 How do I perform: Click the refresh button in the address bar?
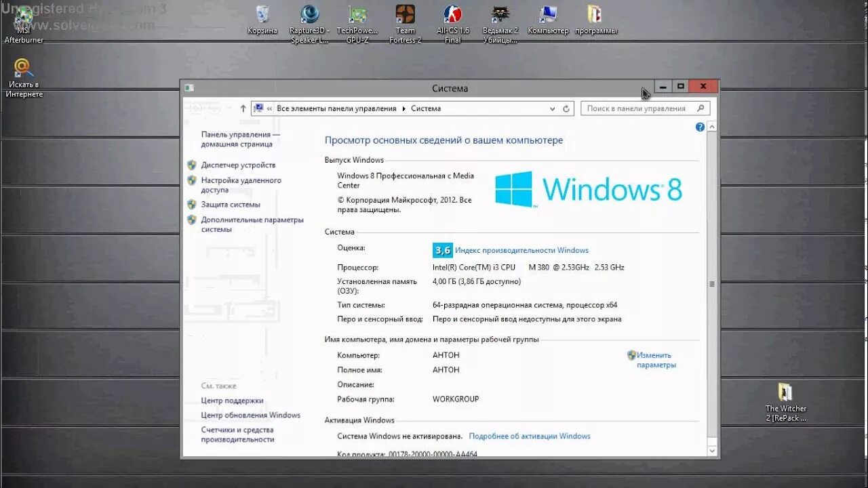point(566,108)
